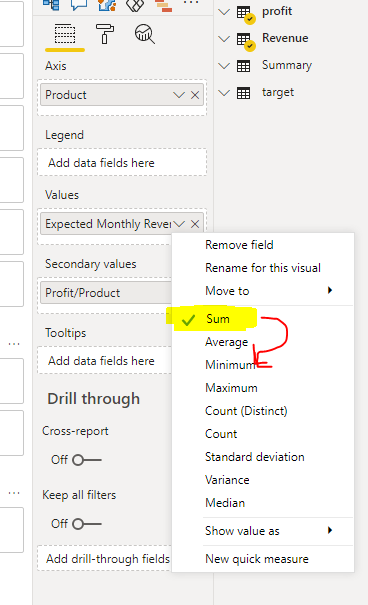The height and width of the screenshot is (605, 368).
Task: Select Sum aggregation
Action: pos(218,319)
